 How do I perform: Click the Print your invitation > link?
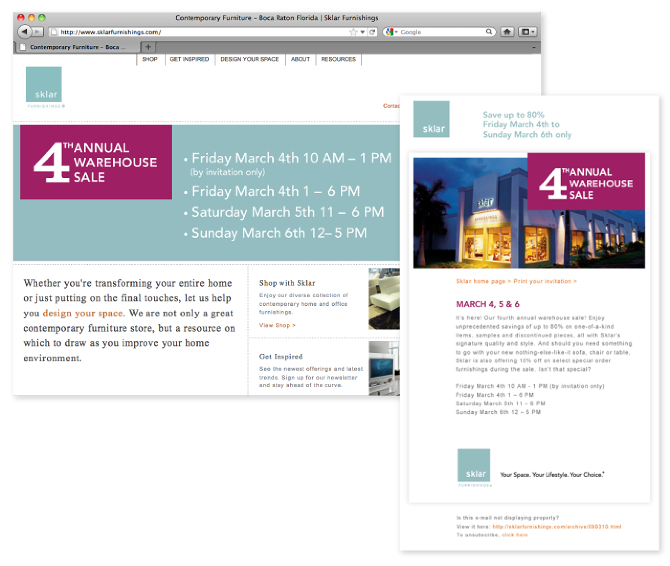(x=545, y=281)
